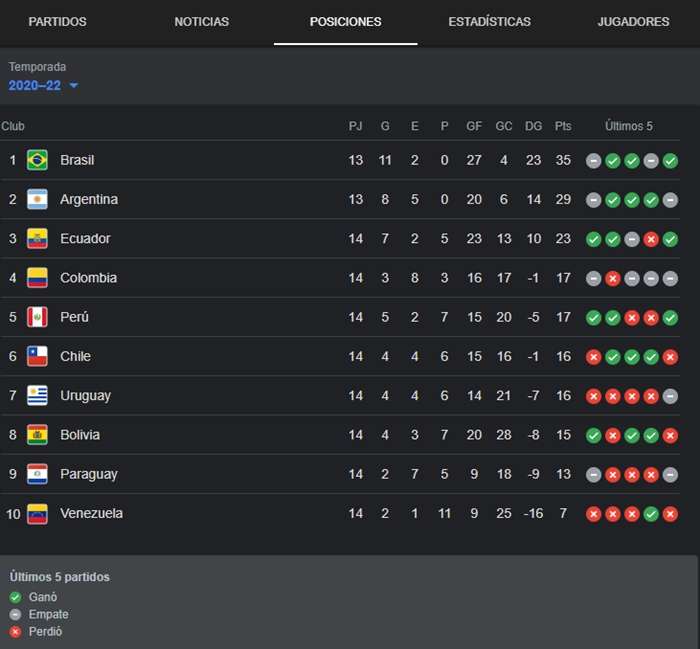This screenshot has height=649, width=700.
Task: Open the ESTADÍSTICAS tab
Action: point(489,21)
